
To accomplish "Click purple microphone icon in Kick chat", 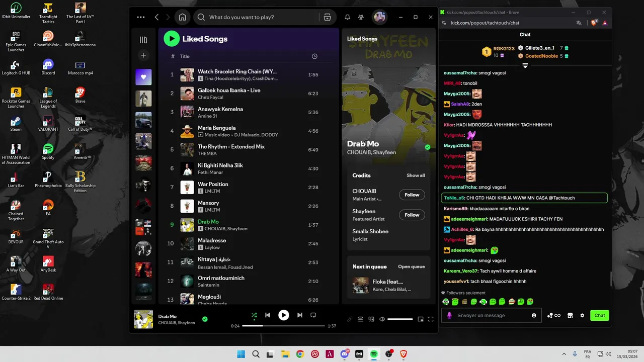I will [x=449, y=315].
